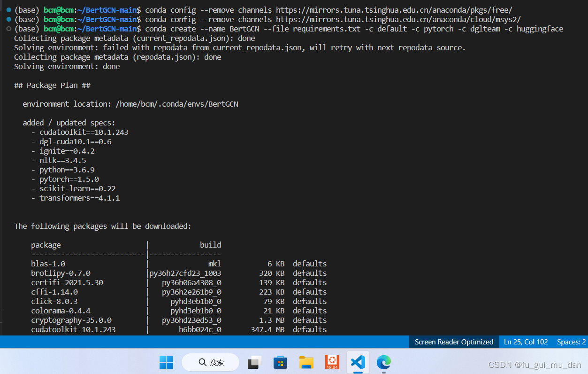Launch Ubuntu 18.04 from the taskbar

point(332,362)
